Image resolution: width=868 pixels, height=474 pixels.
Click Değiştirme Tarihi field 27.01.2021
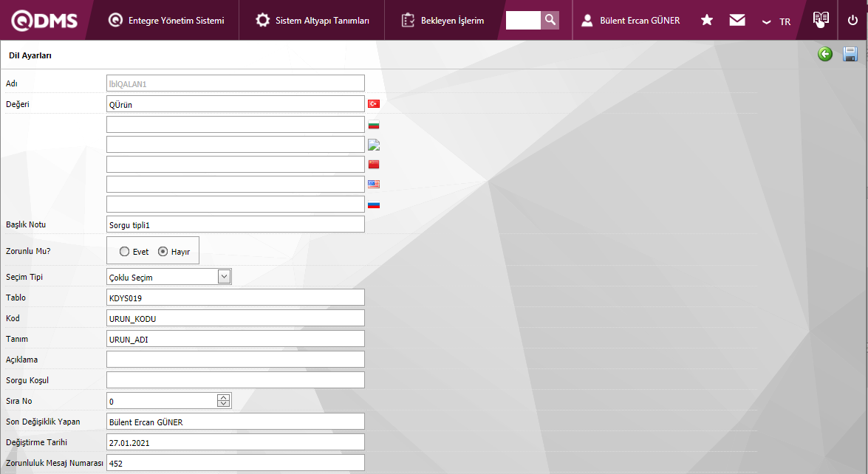(235, 442)
